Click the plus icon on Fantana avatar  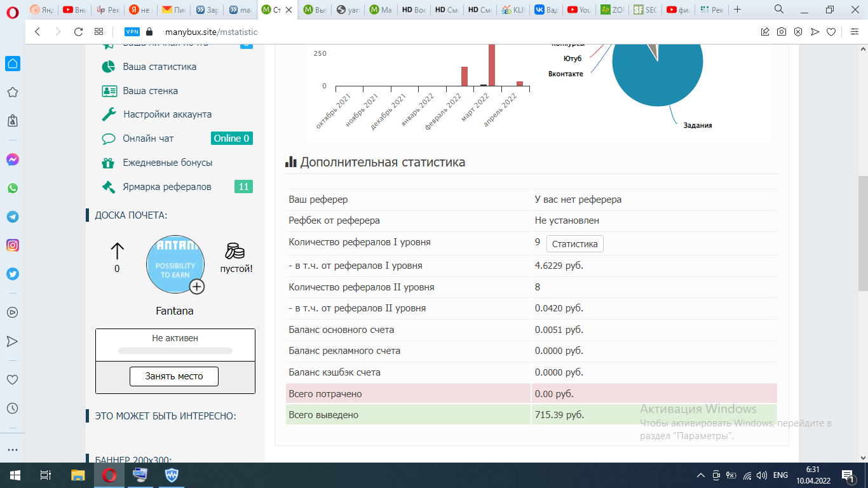(197, 287)
